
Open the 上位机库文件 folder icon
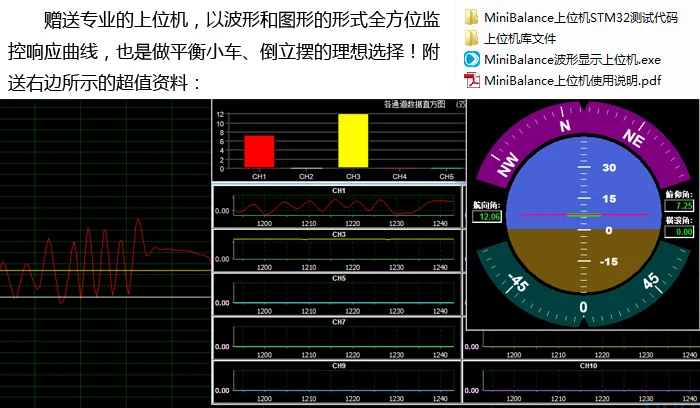[471, 38]
